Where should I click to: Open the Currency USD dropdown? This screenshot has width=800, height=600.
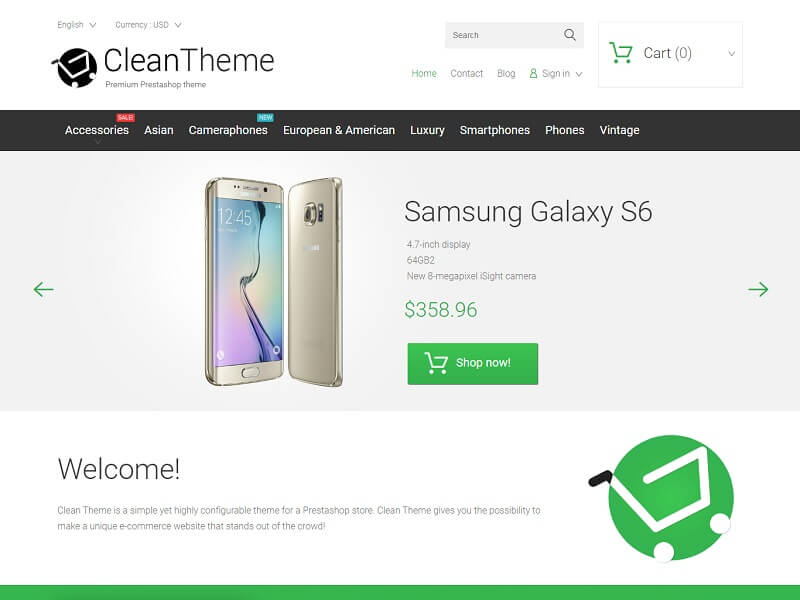click(148, 24)
